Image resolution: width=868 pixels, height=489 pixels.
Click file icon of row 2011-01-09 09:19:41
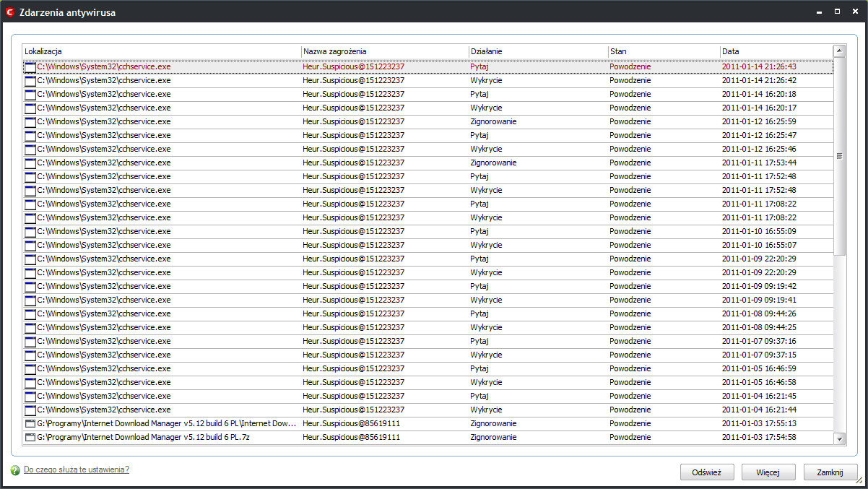click(x=30, y=300)
